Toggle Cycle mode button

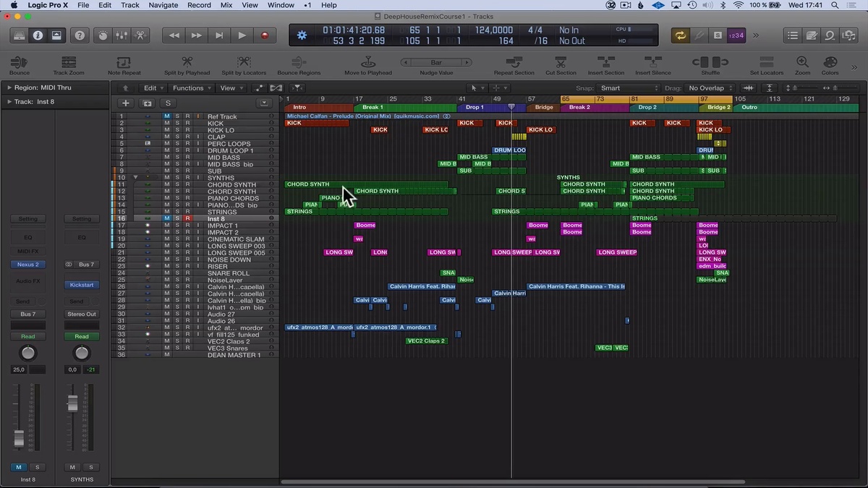680,35
